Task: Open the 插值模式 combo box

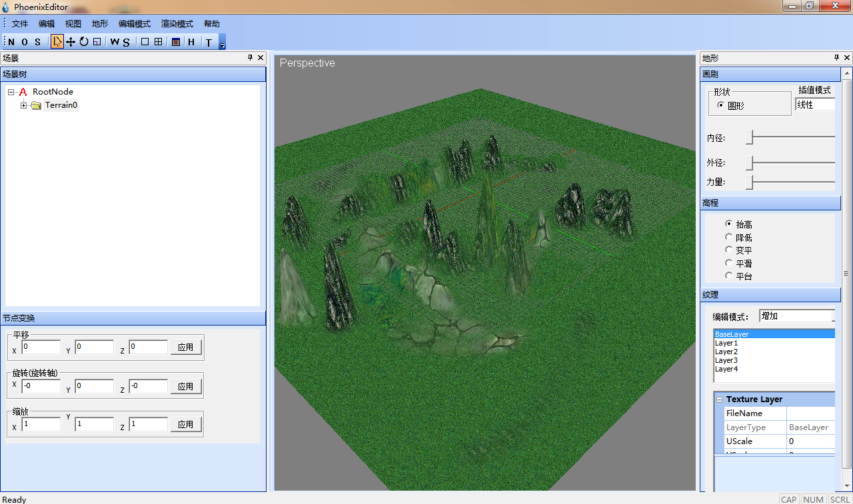Action: 815,105
